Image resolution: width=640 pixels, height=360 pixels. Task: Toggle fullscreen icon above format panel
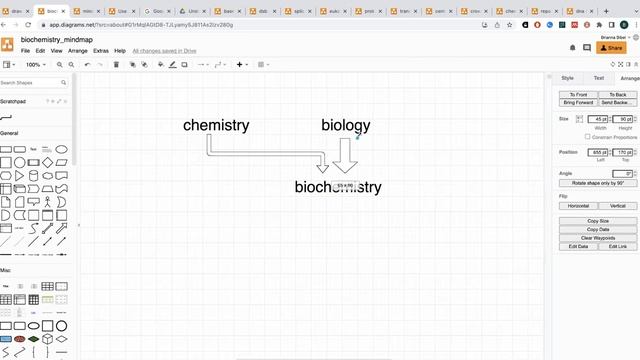pyautogui.click(x=620, y=64)
